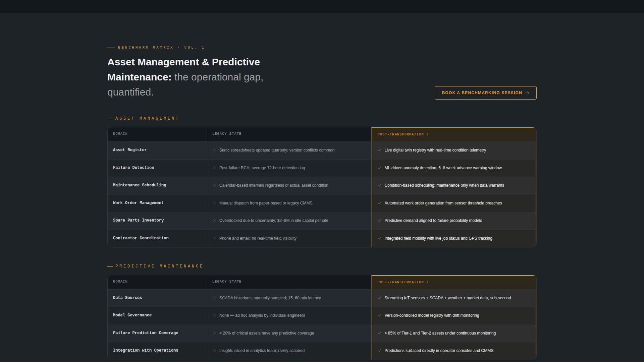This screenshot has width=644, height=362.
Task: Click the Asset Management section heading
Action: [147, 118]
